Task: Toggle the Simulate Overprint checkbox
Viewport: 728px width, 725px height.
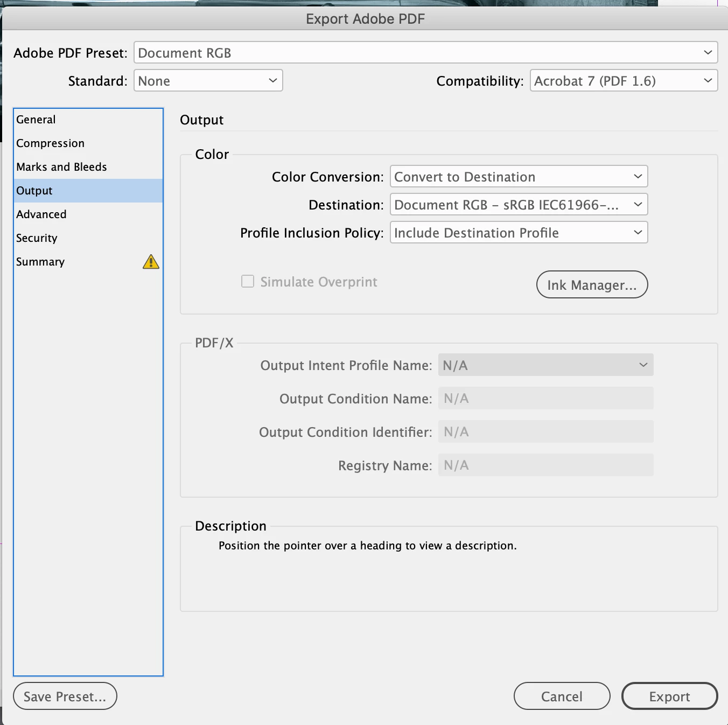Action: coord(248,281)
